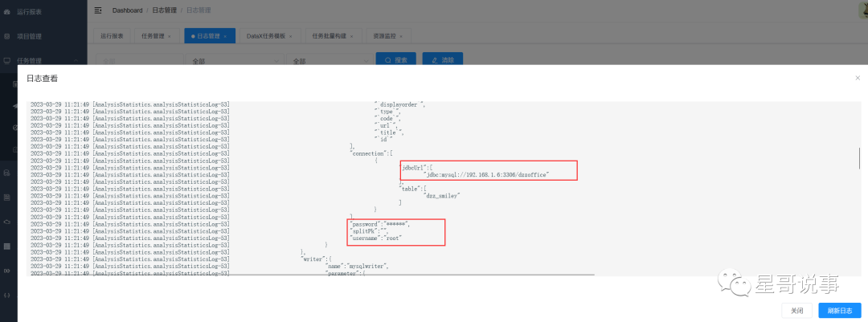Close the 任务管理 tab with its x
Image resolution: width=868 pixels, height=322 pixels.
tap(170, 36)
